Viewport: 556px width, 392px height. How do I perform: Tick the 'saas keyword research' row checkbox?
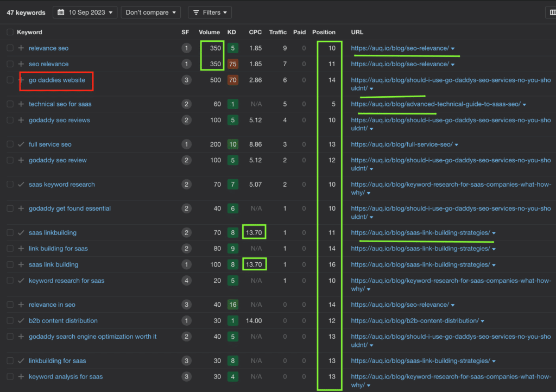tap(10, 184)
